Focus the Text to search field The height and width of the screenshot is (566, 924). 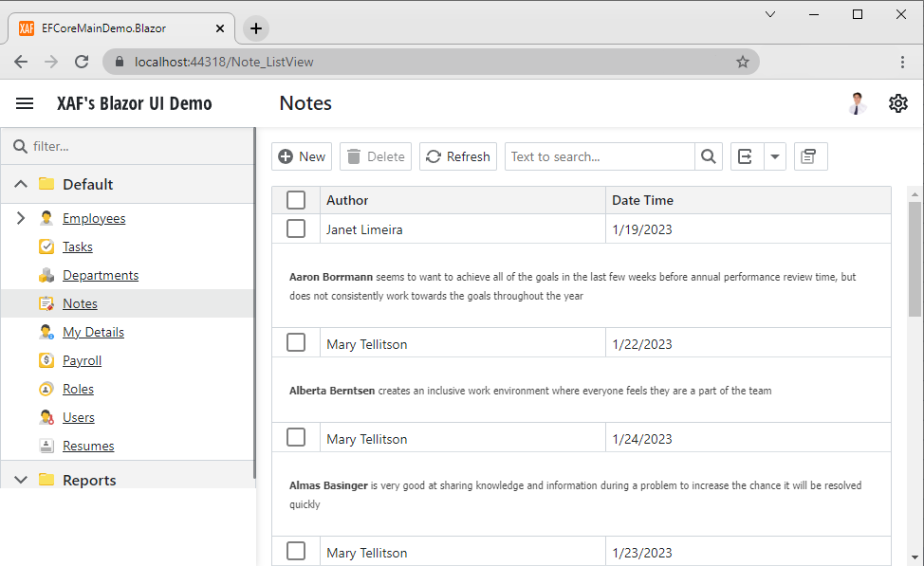(600, 156)
